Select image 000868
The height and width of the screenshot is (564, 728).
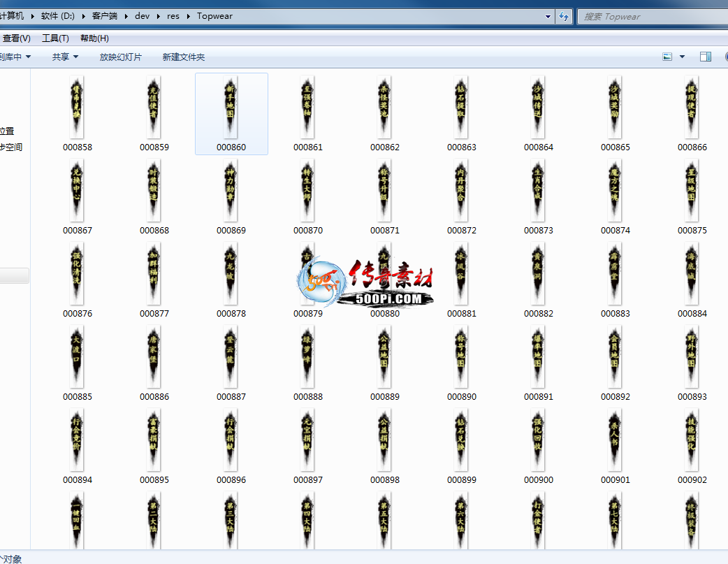pyautogui.click(x=154, y=191)
